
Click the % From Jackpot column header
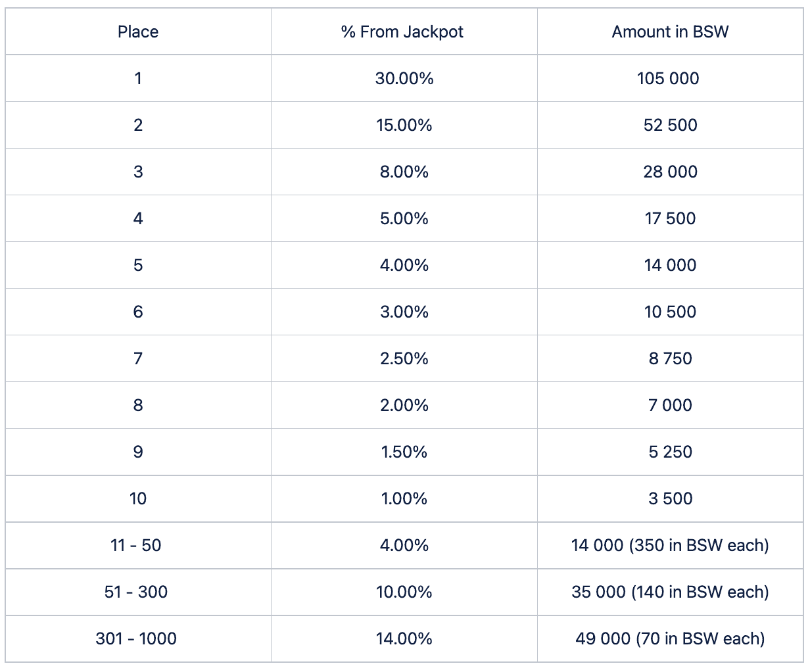[x=404, y=32]
